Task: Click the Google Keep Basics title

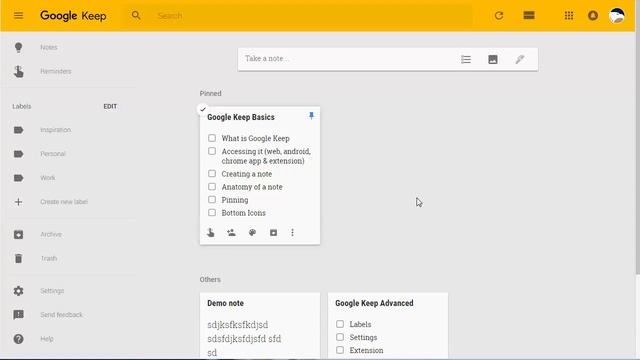Action: 240,117
